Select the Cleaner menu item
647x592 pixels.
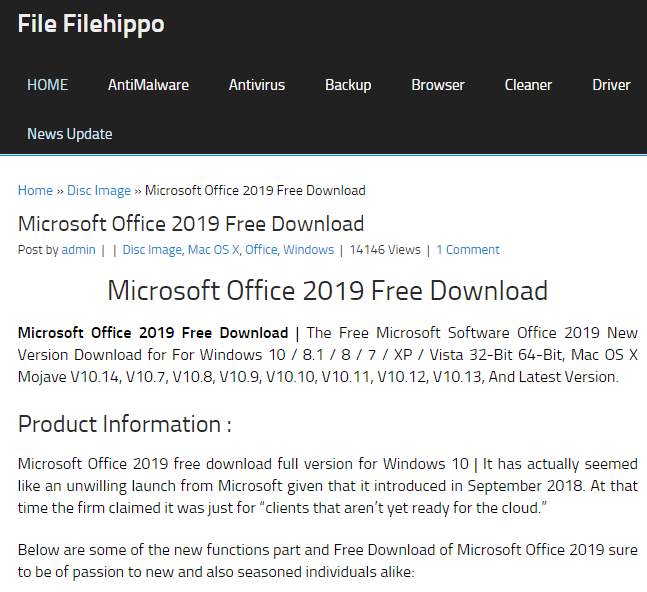point(528,85)
